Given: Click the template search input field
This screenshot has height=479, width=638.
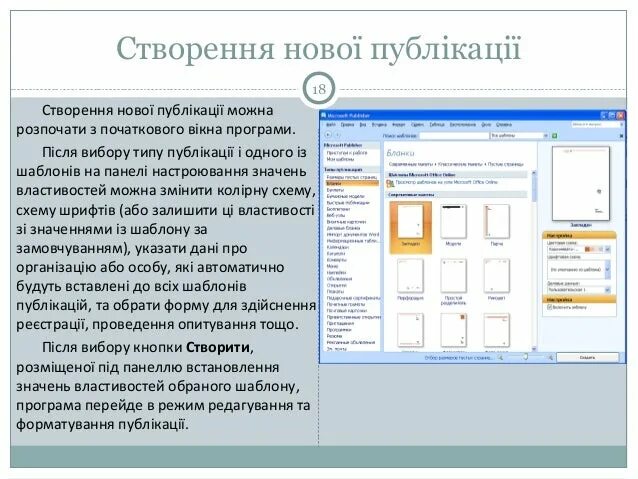Looking at the screenshot, I should pyautogui.click(x=453, y=135).
